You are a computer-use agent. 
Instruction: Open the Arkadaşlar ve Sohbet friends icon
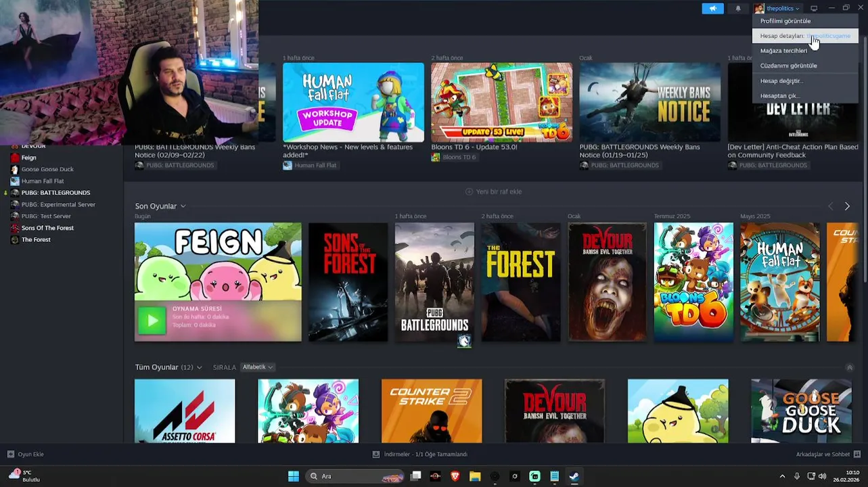pos(857,454)
